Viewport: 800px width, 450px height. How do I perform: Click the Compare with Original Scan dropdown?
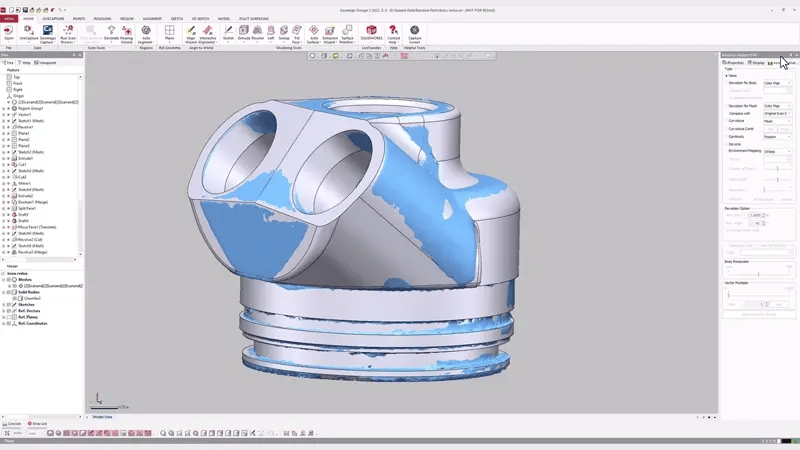coord(777,113)
